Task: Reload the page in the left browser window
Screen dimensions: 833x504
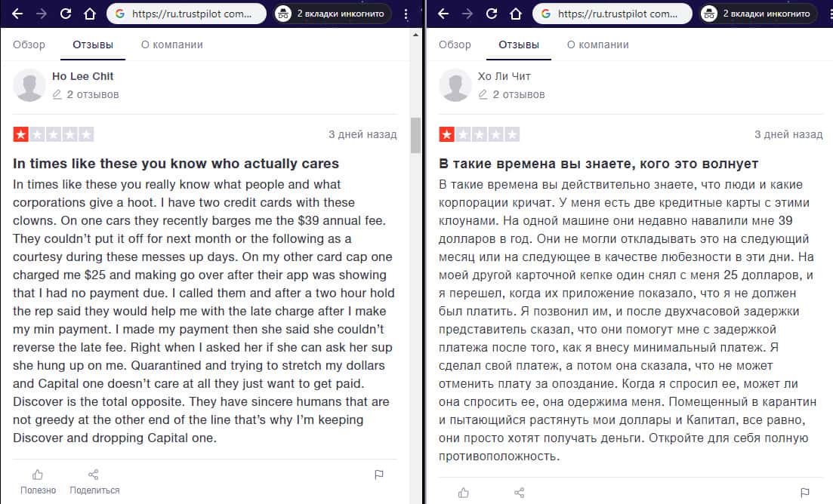Action: pyautogui.click(x=66, y=14)
